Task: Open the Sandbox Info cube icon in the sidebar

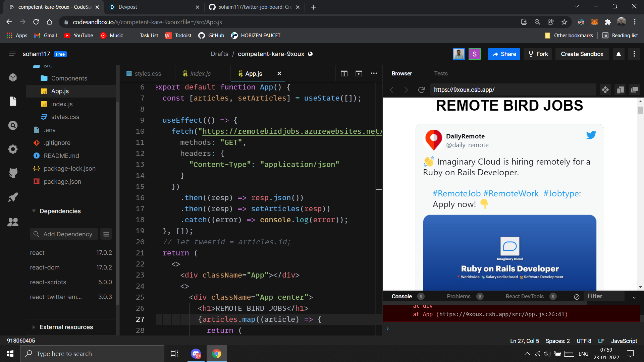Action: 13,77
